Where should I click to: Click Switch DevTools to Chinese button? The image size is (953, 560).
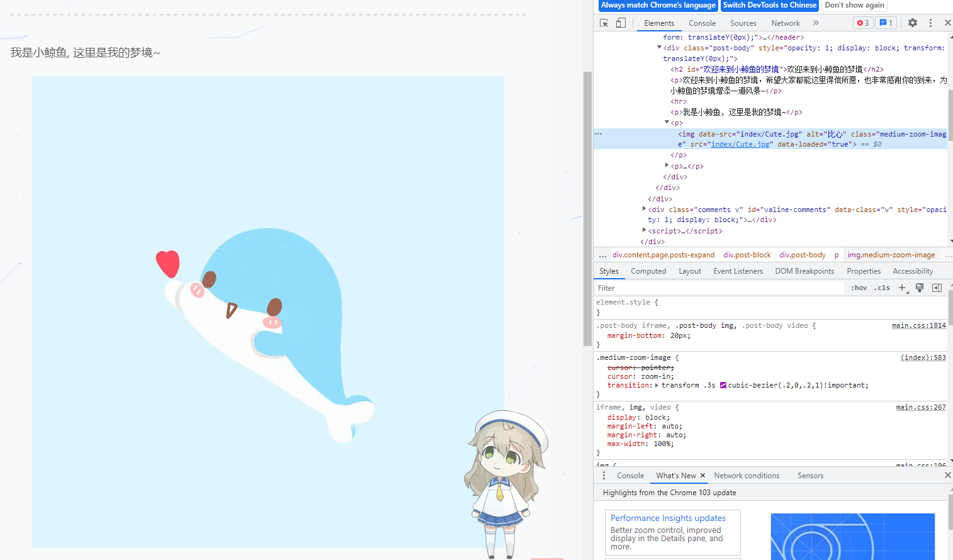coord(769,5)
